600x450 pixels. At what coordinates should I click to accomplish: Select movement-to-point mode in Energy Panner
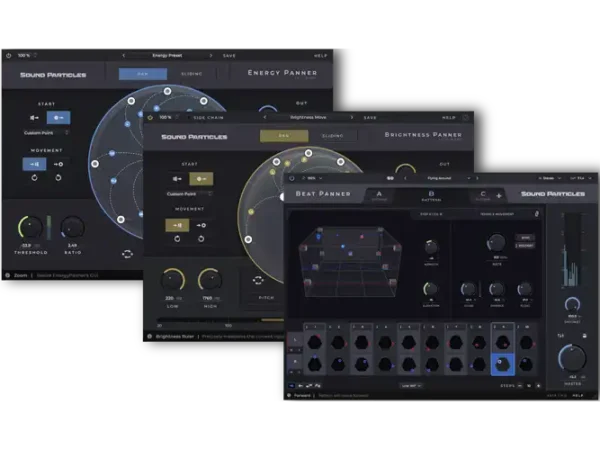58,164
